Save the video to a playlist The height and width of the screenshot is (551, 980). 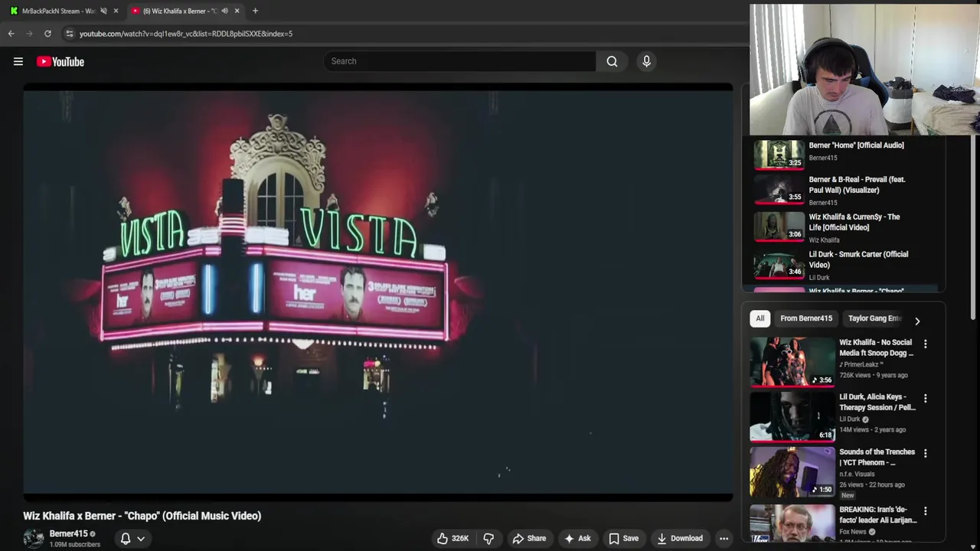tap(623, 539)
